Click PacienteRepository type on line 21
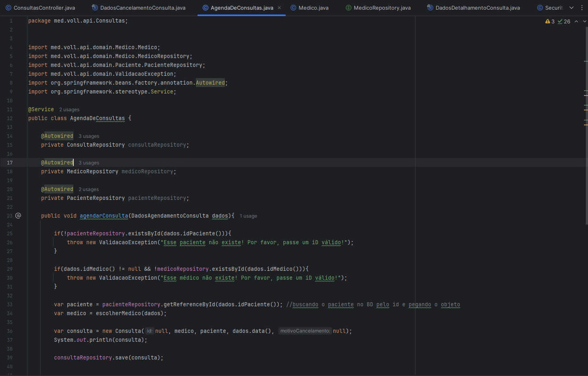588x376 pixels. (x=96, y=198)
